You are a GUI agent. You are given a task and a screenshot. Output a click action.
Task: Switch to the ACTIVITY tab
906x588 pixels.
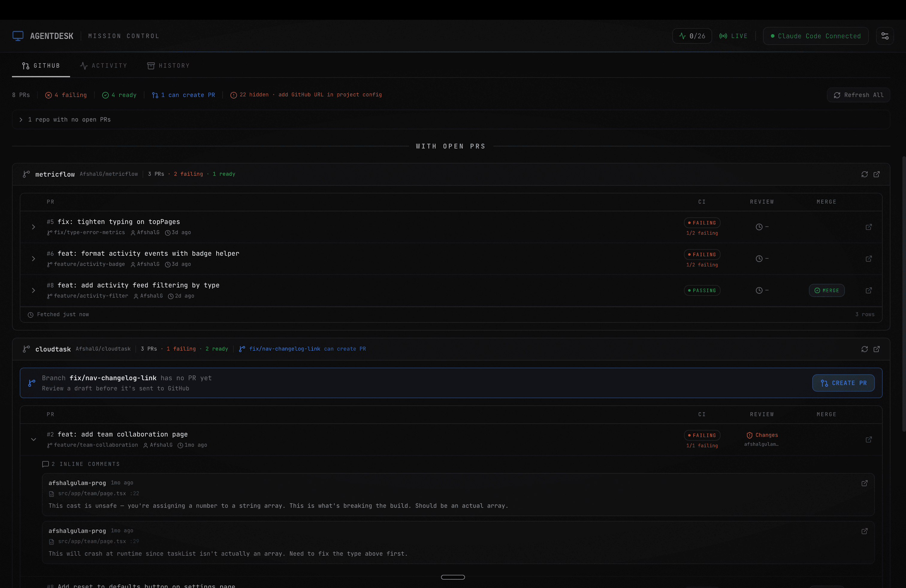[104, 66]
